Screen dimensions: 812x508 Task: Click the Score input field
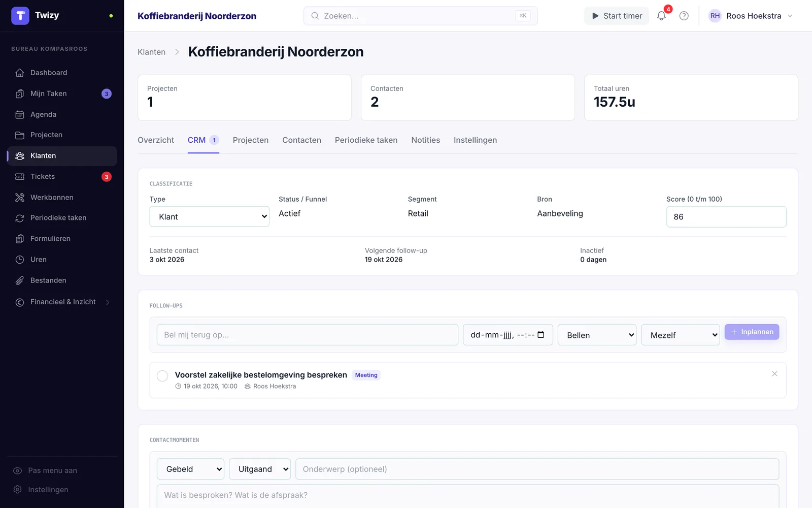tap(726, 216)
